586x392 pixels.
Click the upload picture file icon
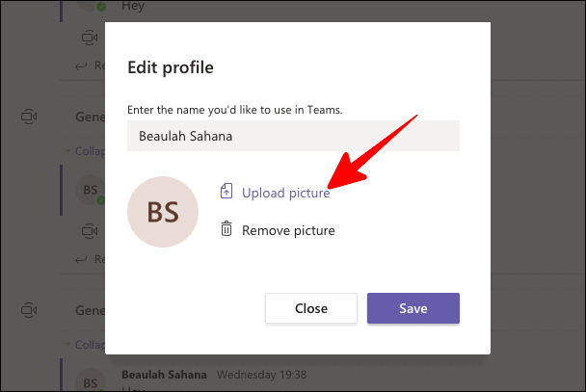coord(226,191)
